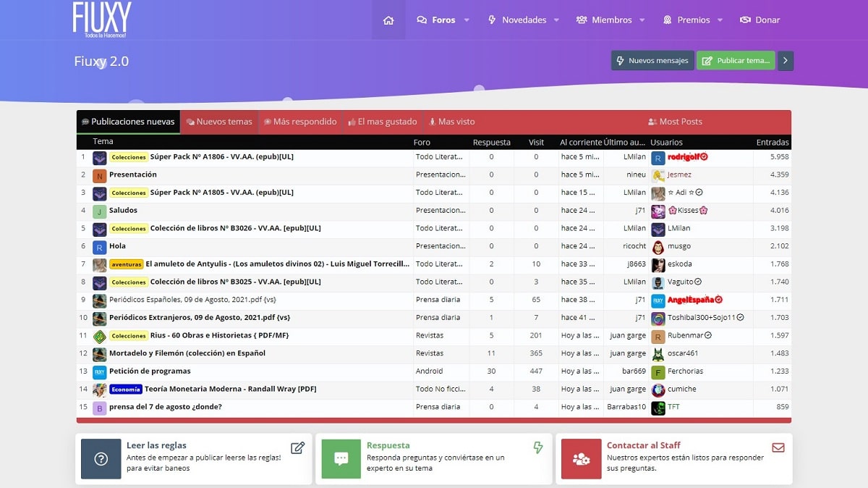Open the Respuesta card
The height and width of the screenshot is (488, 868).
[434, 459]
